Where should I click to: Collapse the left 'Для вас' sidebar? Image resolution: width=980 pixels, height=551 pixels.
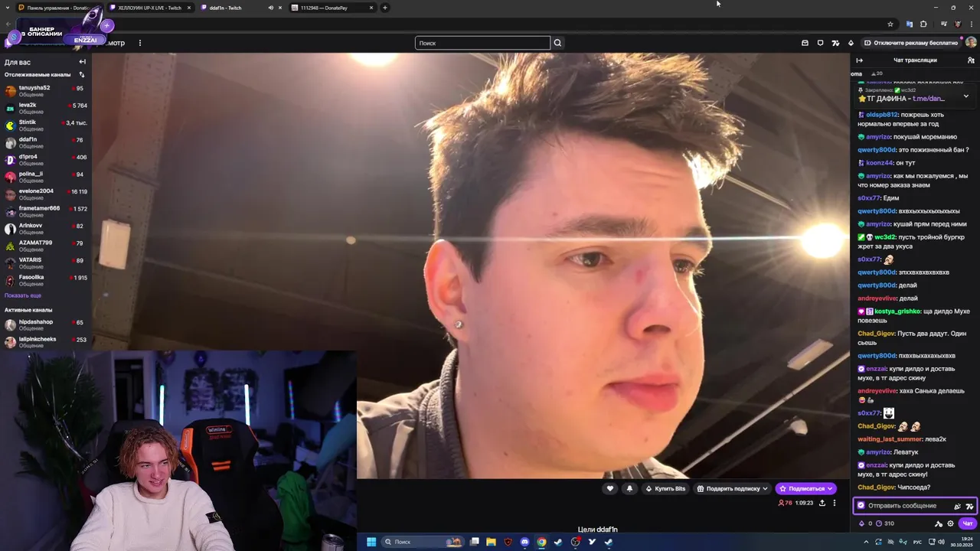(x=82, y=62)
